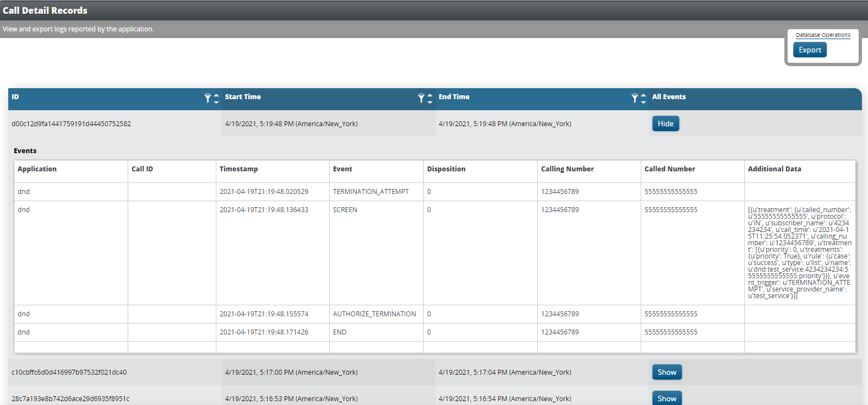Click timestamp 2021-04-19T21:19:48.020529

click(264, 191)
